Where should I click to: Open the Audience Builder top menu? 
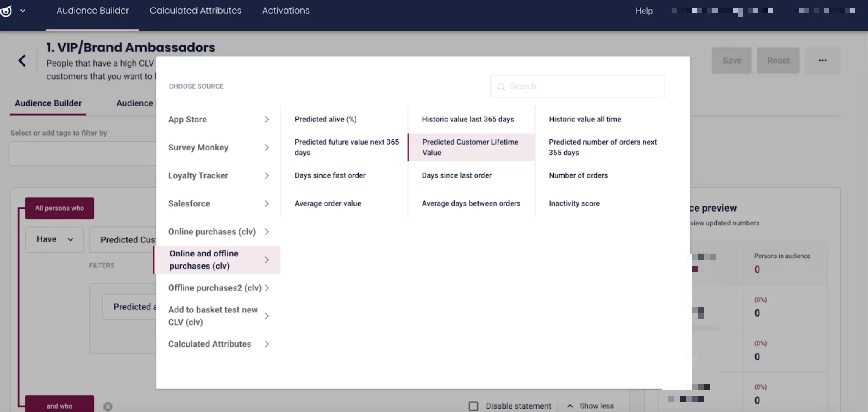point(92,11)
